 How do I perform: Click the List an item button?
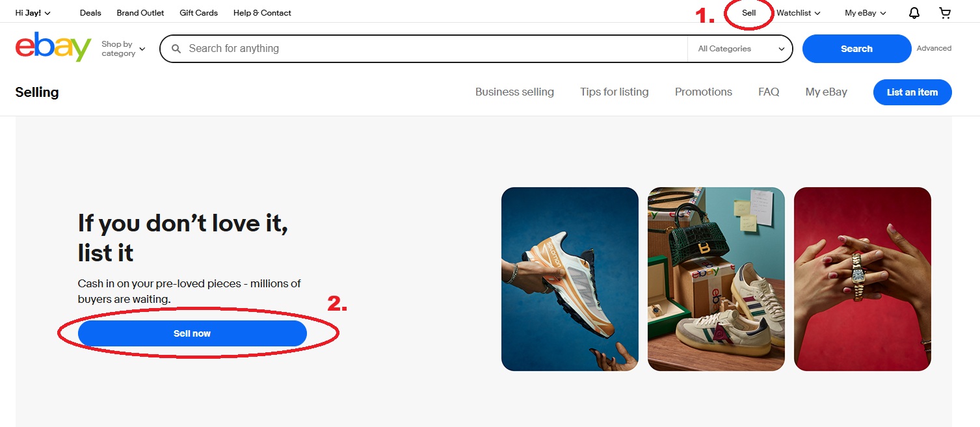click(x=912, y=92)
